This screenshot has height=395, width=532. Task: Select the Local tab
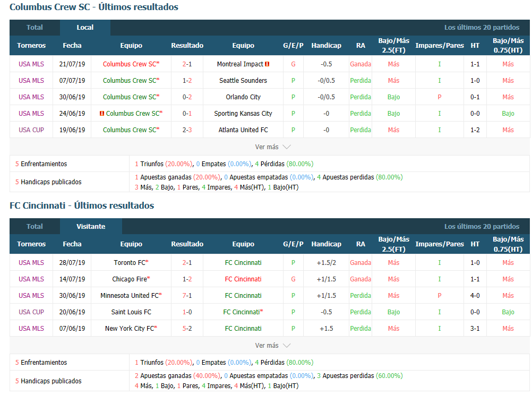tap(85, 28)
